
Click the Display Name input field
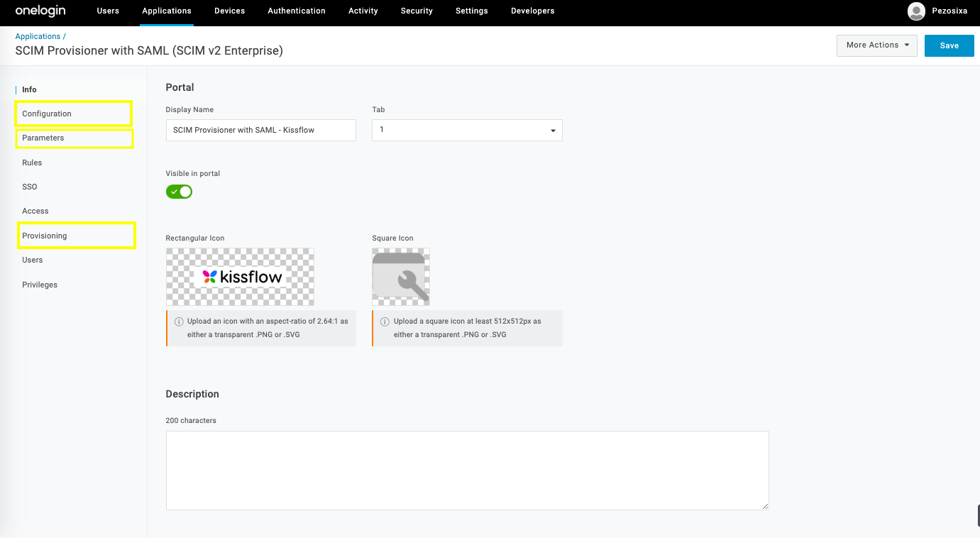click(x=261, y=130)
